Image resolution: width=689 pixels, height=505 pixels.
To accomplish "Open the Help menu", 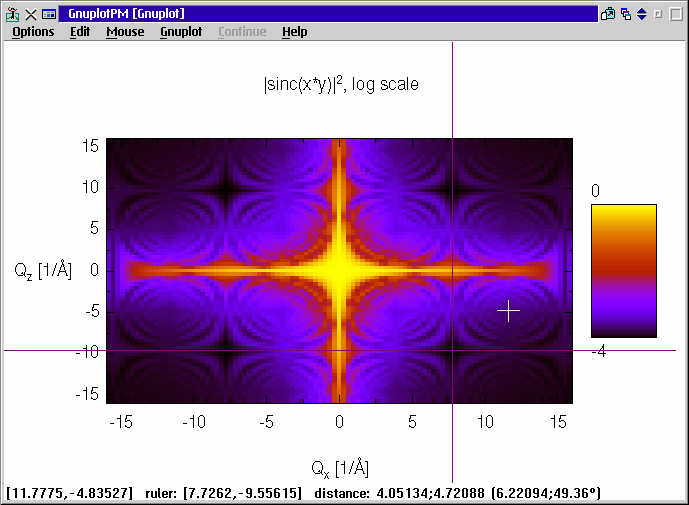I will tap(294, 32).
